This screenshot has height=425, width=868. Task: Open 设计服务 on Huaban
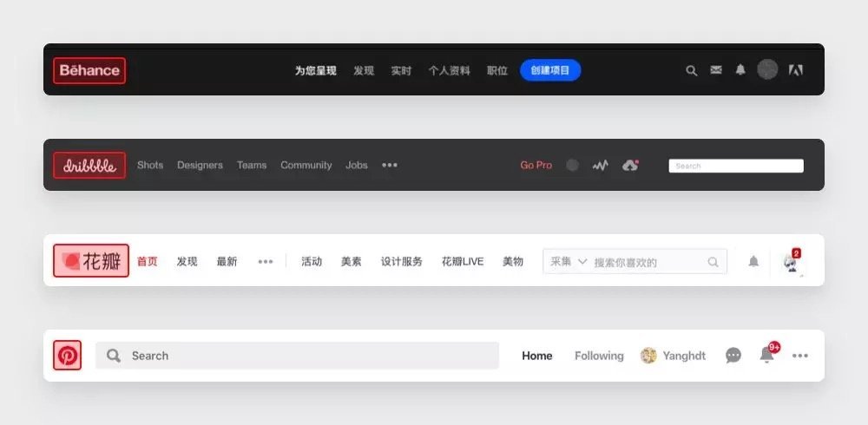[402, 261]
